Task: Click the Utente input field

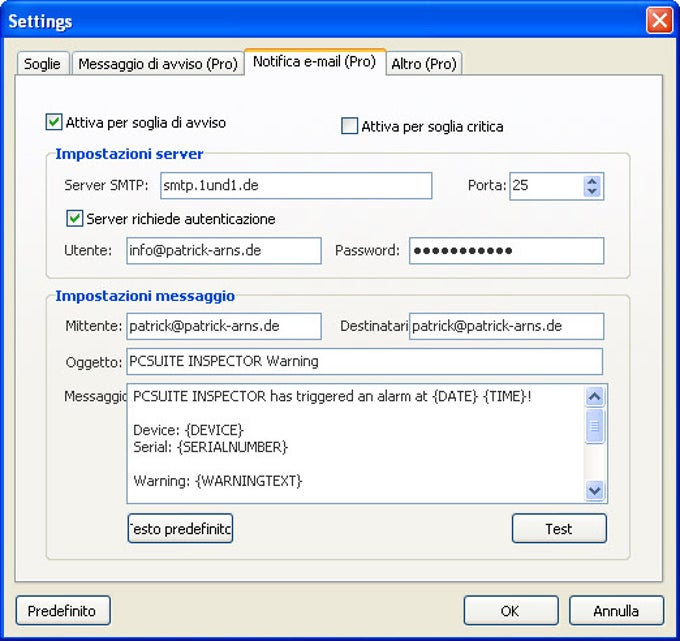Action: 224,250
